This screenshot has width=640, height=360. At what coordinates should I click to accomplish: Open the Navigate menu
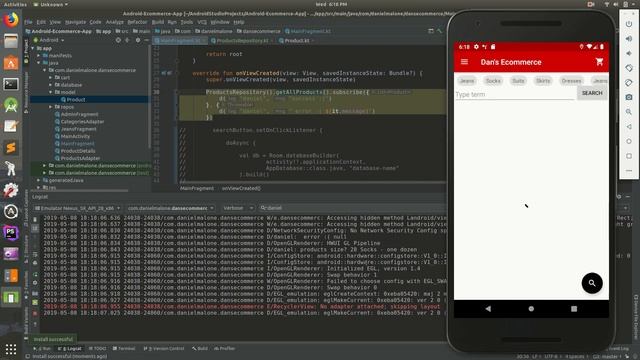point(76,22)
